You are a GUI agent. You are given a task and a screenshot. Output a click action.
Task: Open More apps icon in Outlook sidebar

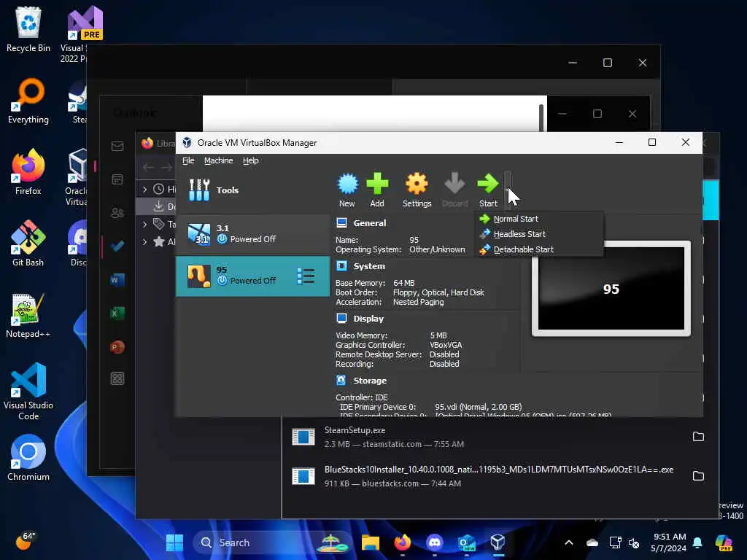[117, 378]
